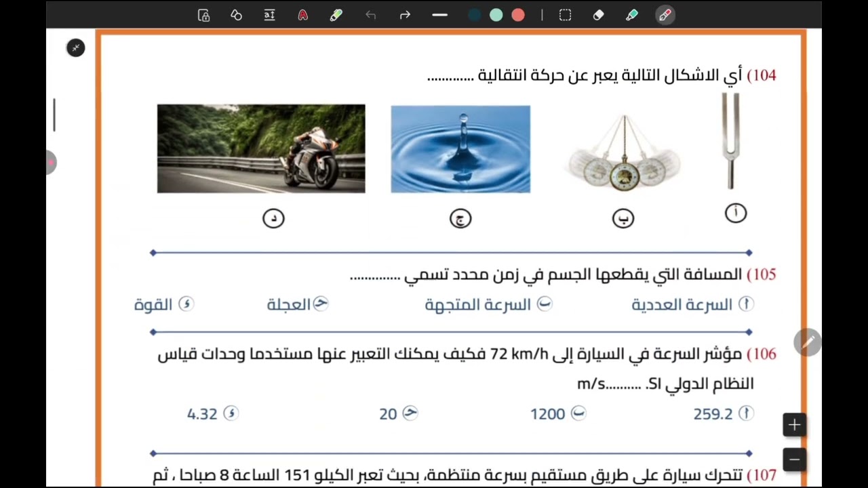
Task: Select the red text highlighter tool
Action: click(x=302, y=15)
